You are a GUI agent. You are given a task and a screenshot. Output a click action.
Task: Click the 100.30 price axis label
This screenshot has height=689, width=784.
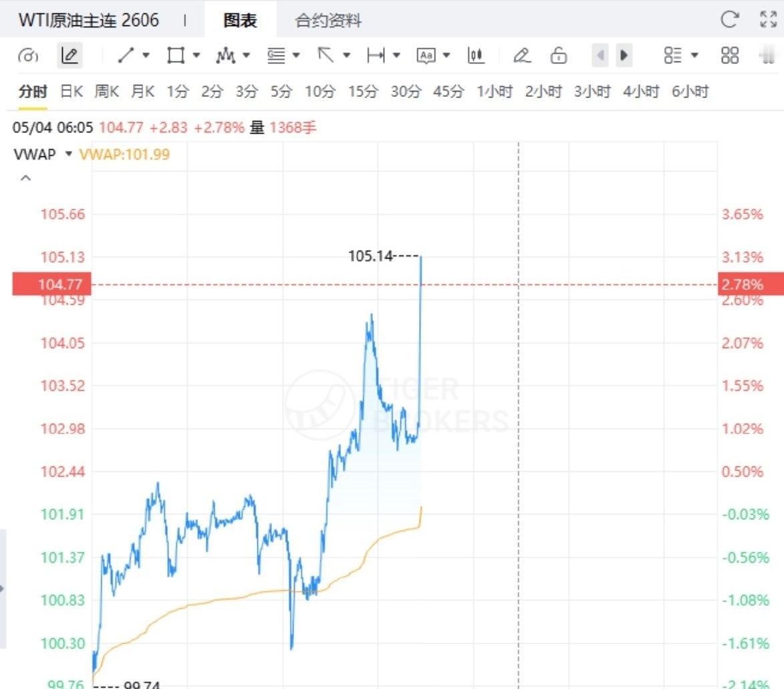(63, 643)
